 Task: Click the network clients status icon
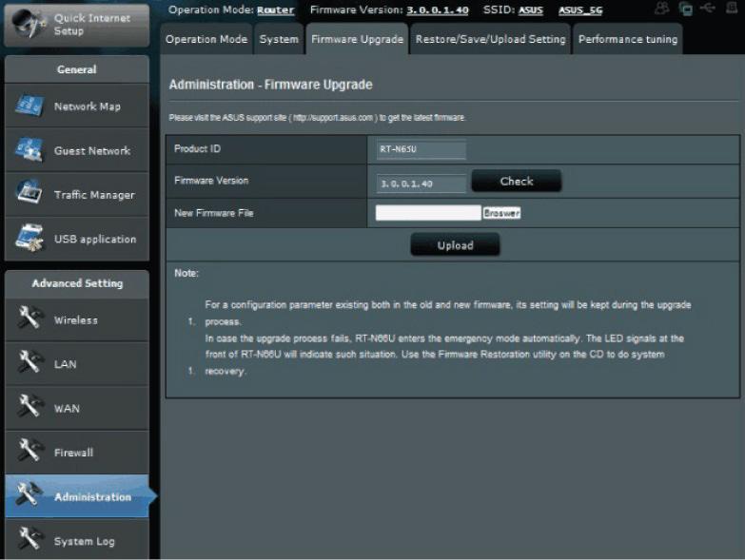point(685,9)
